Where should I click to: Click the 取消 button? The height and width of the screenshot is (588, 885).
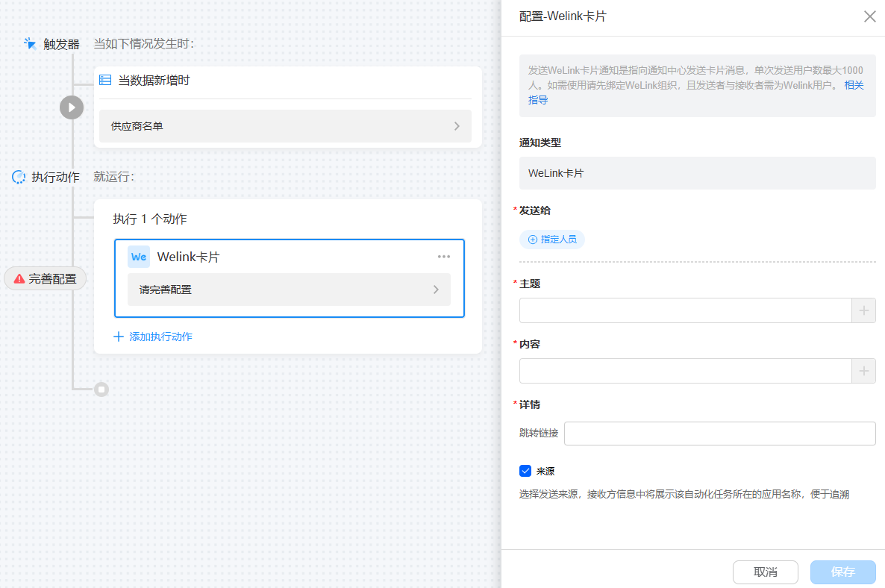click(766, 572)
